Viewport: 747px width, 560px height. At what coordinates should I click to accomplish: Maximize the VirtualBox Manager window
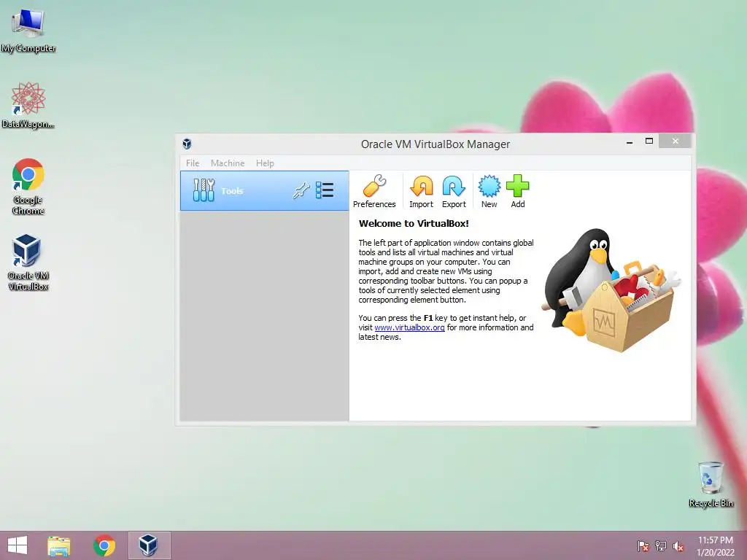pos(649,141)
